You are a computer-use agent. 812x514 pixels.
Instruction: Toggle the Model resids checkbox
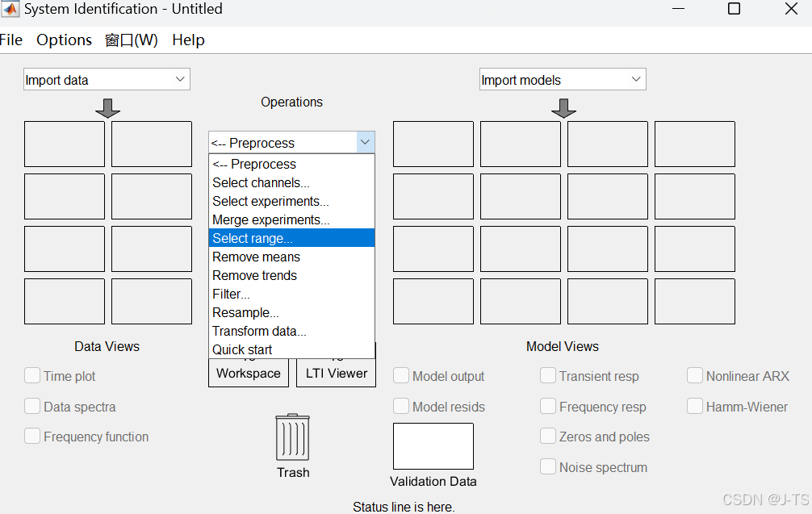tap(401, 406)
